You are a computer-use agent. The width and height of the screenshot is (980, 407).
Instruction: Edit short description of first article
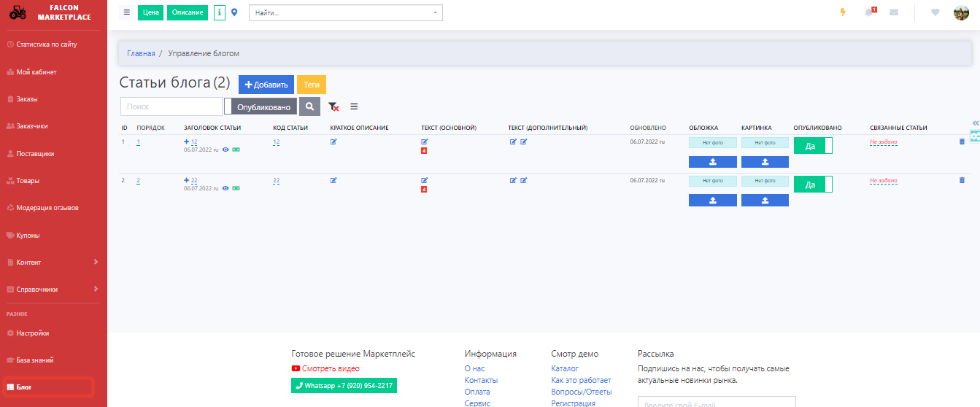coord(333,142)
